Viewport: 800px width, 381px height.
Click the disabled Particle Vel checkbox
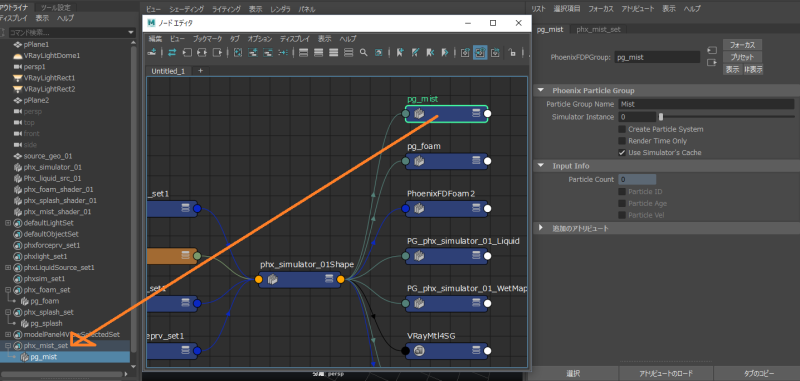pos(622,215)
